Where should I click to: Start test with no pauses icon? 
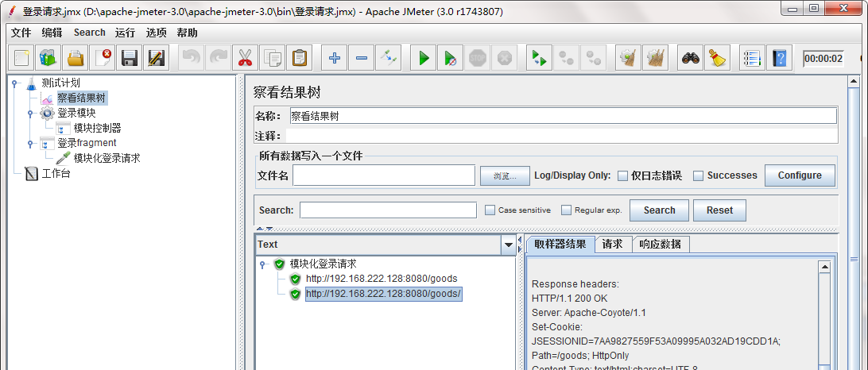click(x=451, y=57)
